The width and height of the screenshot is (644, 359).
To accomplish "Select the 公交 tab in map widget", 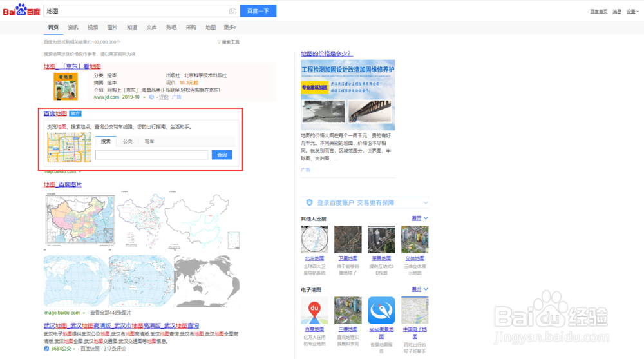I will point(128,141).
